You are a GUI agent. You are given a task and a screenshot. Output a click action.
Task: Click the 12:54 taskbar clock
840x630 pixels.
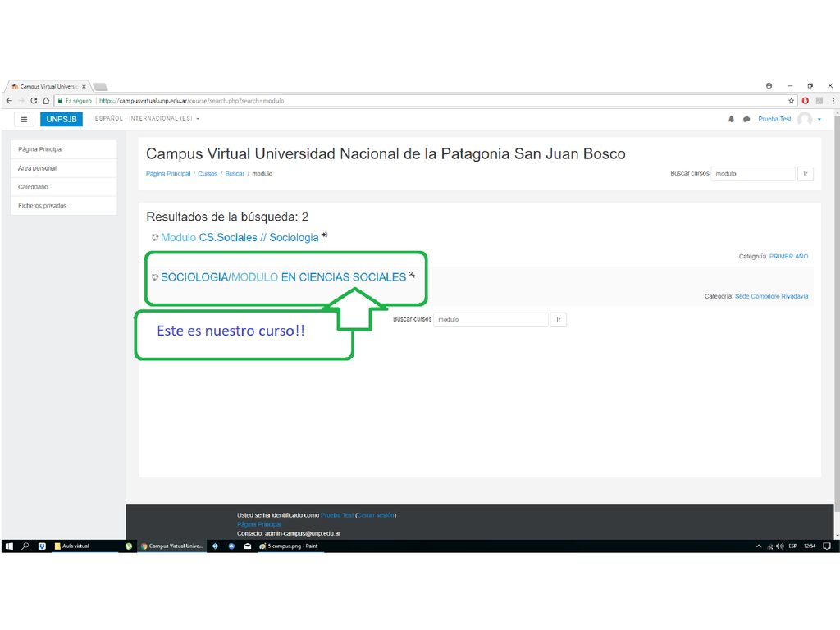[x=810, y=546]
